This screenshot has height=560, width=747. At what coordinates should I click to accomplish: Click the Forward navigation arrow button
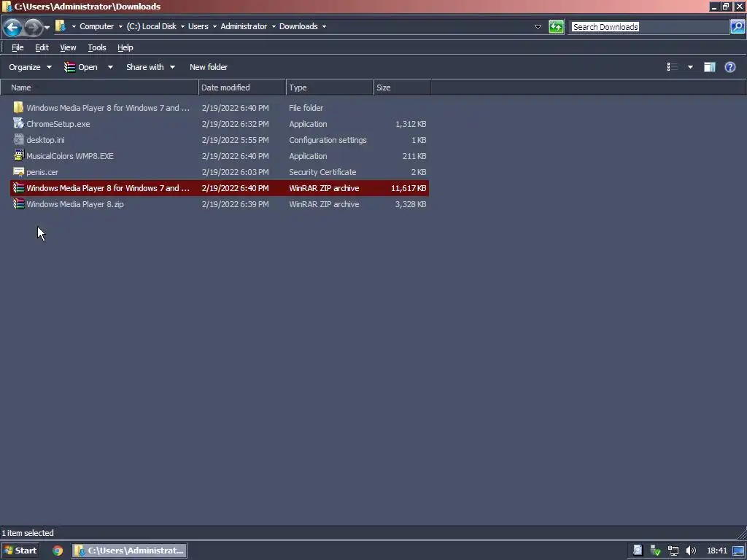click(34, 27)
